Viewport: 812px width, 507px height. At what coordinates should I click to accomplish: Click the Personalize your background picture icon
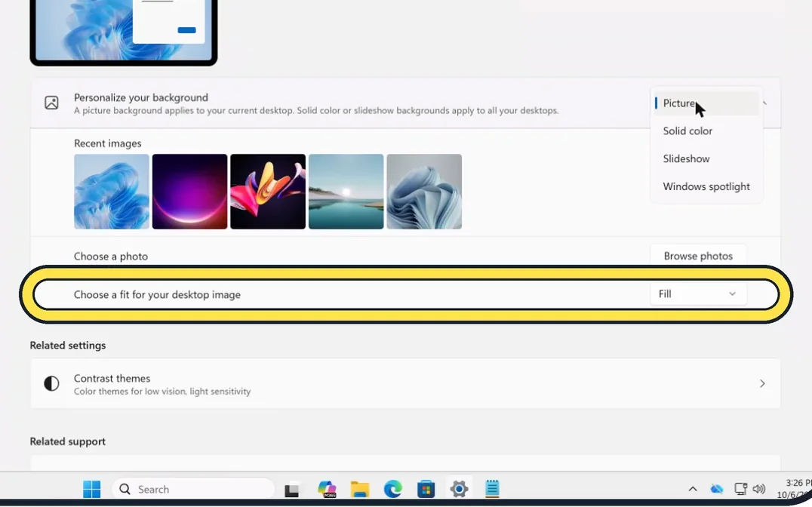(51, 103)
